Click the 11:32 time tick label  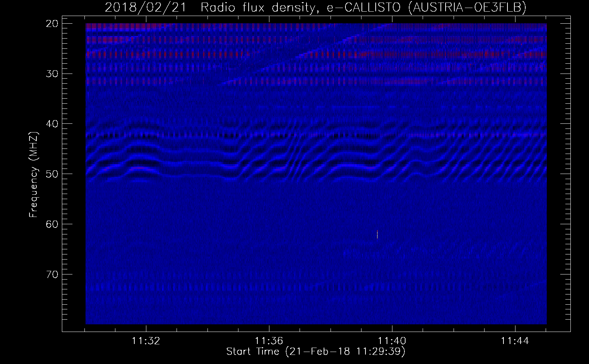146,341
